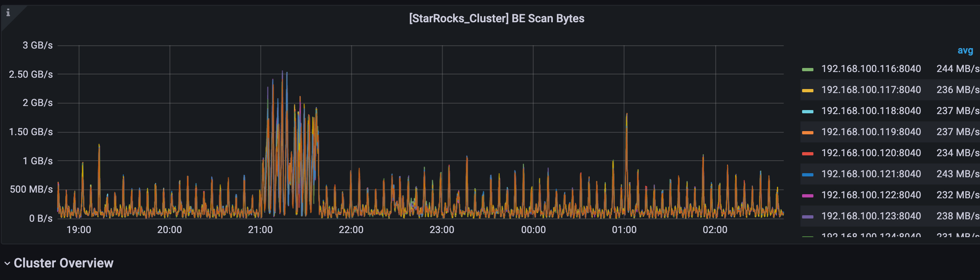Pick the 192.168.100.123:8040 legend label
Viewport: 980px width, 280px height.
871,216
